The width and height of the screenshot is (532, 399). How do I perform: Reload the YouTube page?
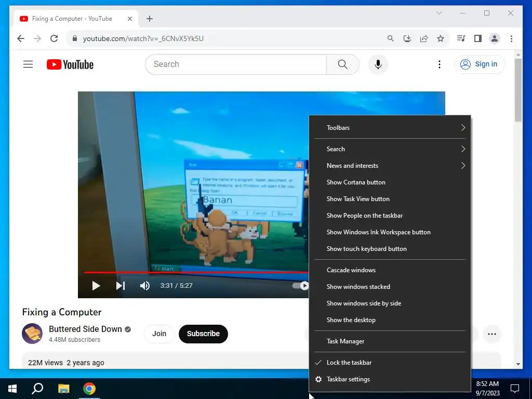(x=54, y=38)
